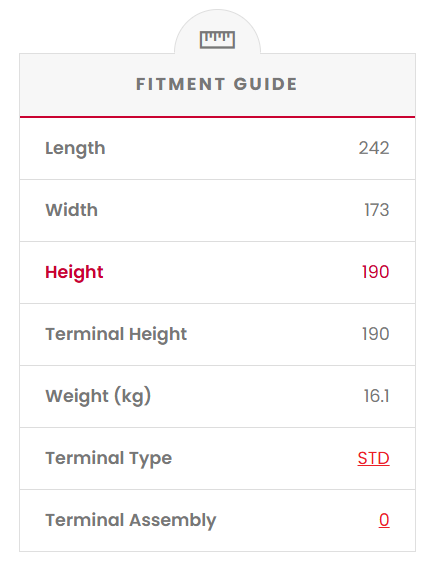Screen dimensions: 429x570
Task: Click the Width row in fitment table
Action: point(217,210)
